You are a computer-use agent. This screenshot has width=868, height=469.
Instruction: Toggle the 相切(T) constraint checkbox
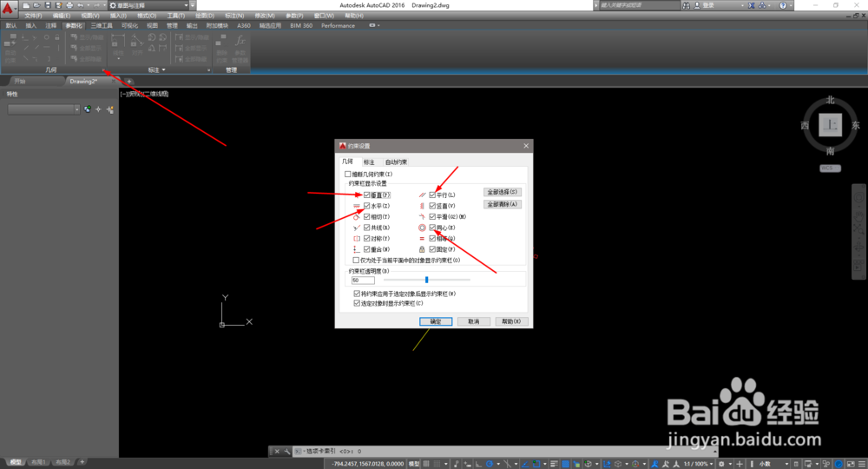coord(366,217)
